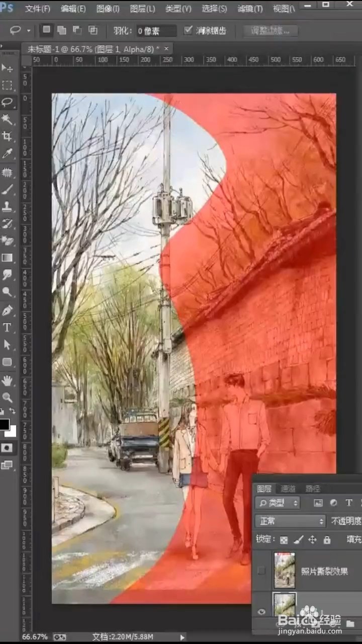The height and width of the screenshot is (644, 362).
Task: Choose Subtract from selection mode
Action: pyautogui.click(x=77, y=30)
